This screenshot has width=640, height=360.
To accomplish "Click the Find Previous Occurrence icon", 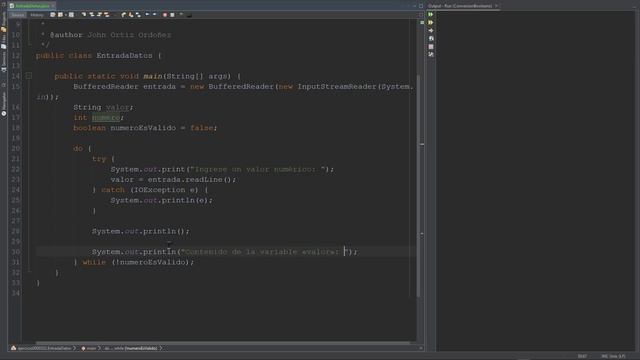I will coord(92,15).
